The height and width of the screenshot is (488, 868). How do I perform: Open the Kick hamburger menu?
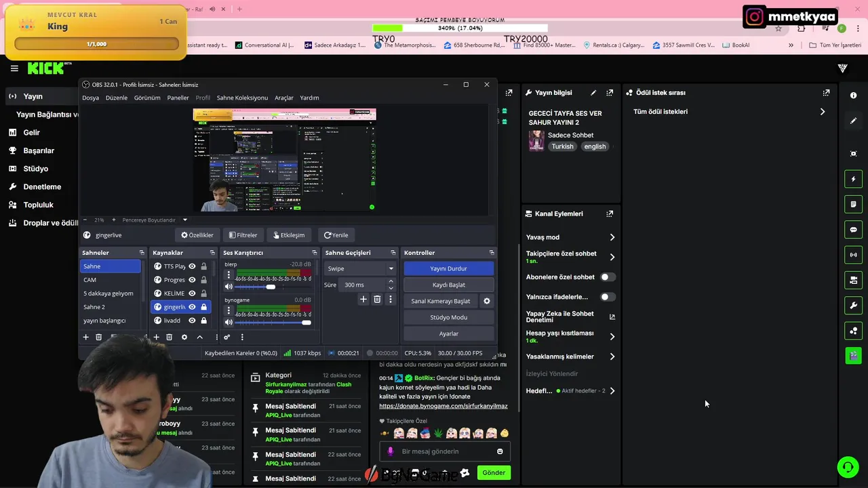point(14,68)
